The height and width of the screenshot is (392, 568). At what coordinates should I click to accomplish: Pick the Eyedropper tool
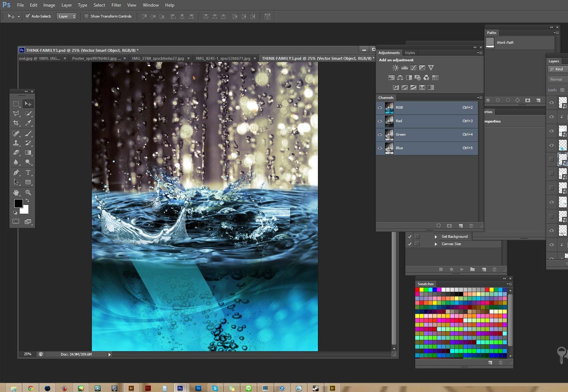point(28,123)
